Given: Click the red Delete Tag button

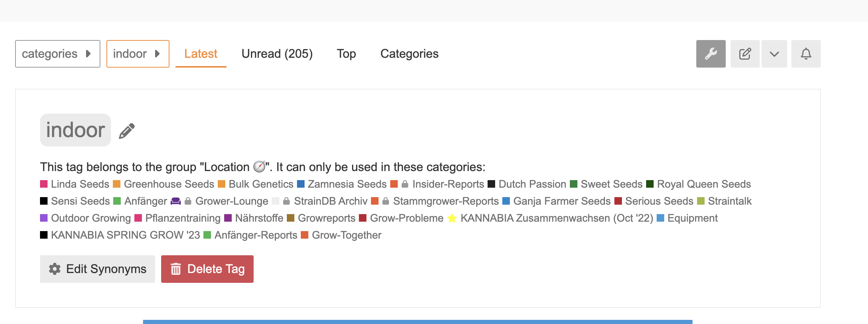Looking at the screenshot, I should tap(207, 269).
